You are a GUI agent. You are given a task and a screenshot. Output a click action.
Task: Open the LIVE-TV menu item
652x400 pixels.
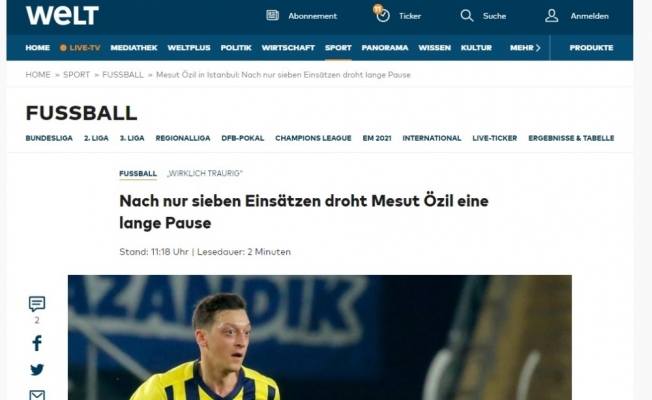click(80, 48)
